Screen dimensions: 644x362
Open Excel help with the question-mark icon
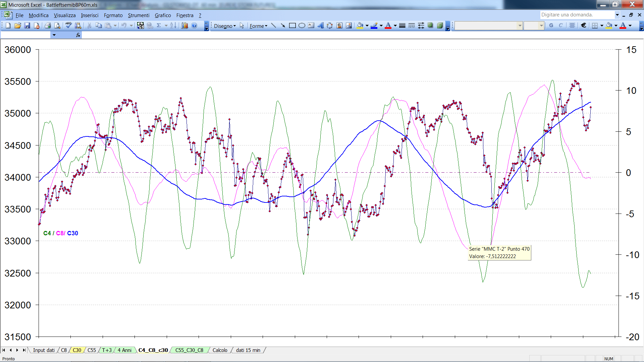(x=194, y=25)
